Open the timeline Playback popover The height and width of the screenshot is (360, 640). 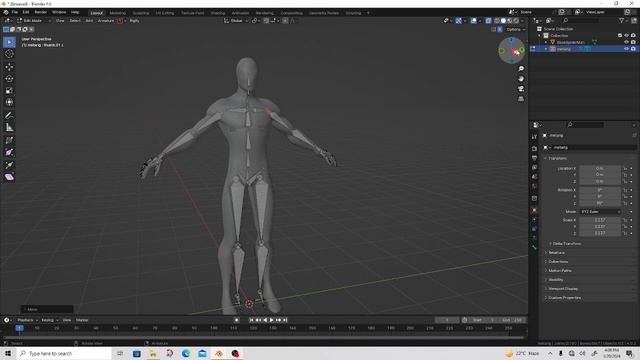point(27,320)
